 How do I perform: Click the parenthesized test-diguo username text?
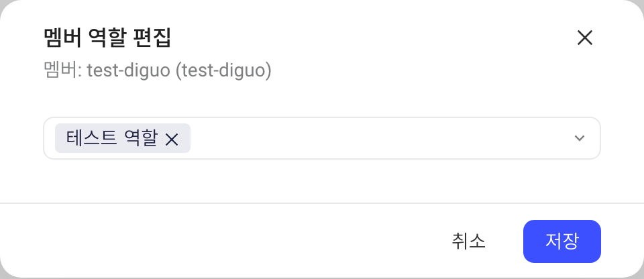[x=223, y=70]
